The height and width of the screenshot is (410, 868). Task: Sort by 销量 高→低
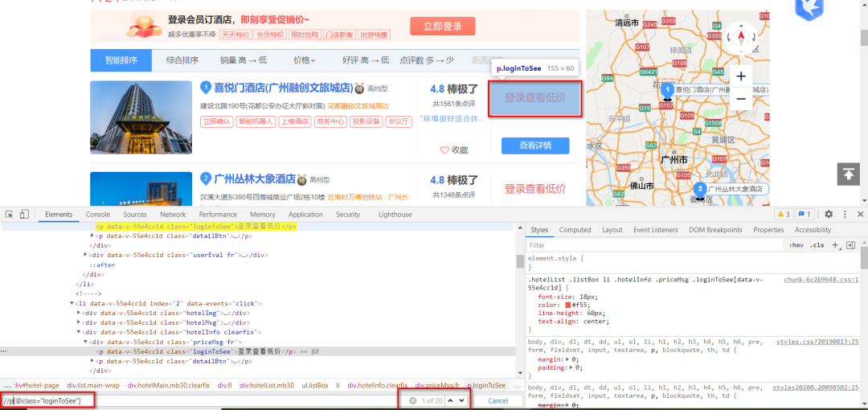[244, 60]
